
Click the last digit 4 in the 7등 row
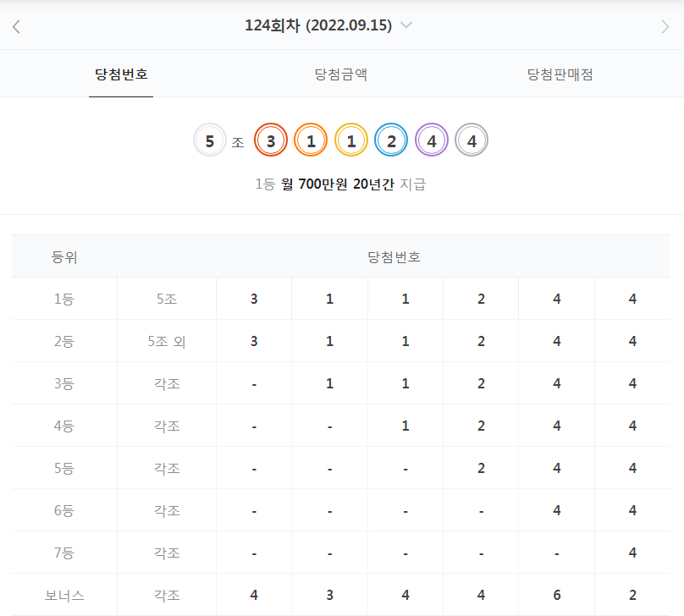point(632,553)
